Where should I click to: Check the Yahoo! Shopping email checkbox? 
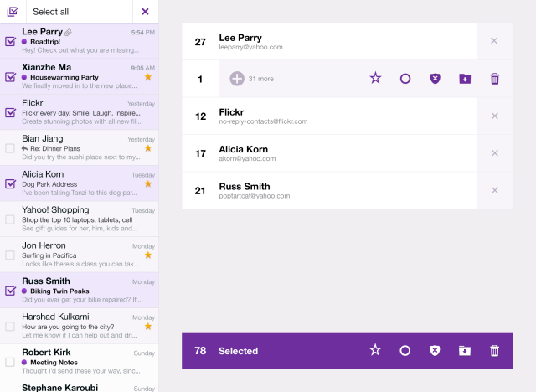pyautogui.click(x=10, y=219)
